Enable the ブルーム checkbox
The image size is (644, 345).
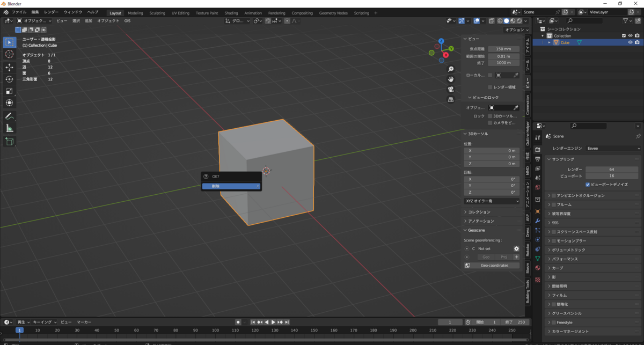pyautogui.click(x=554, y=204)
